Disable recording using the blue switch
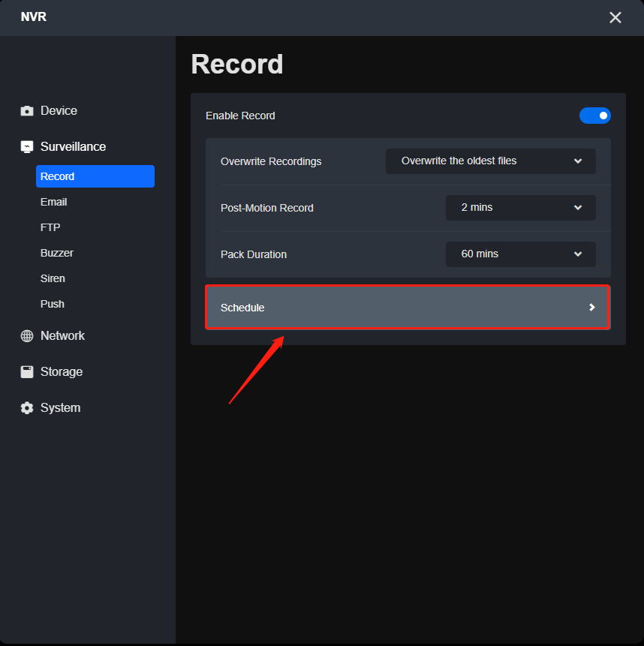Image resolution: width=644 pixels, height=646 pixels. 595,116
